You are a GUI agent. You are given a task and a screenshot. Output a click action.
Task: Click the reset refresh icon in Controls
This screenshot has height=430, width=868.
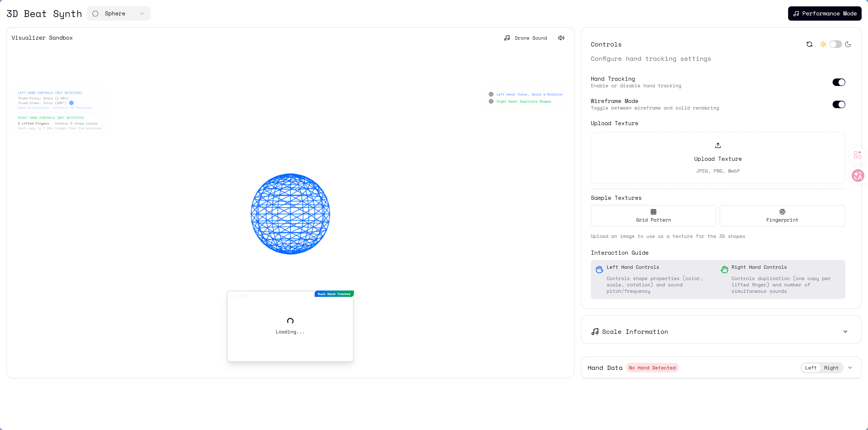click(x=809, y=44)
